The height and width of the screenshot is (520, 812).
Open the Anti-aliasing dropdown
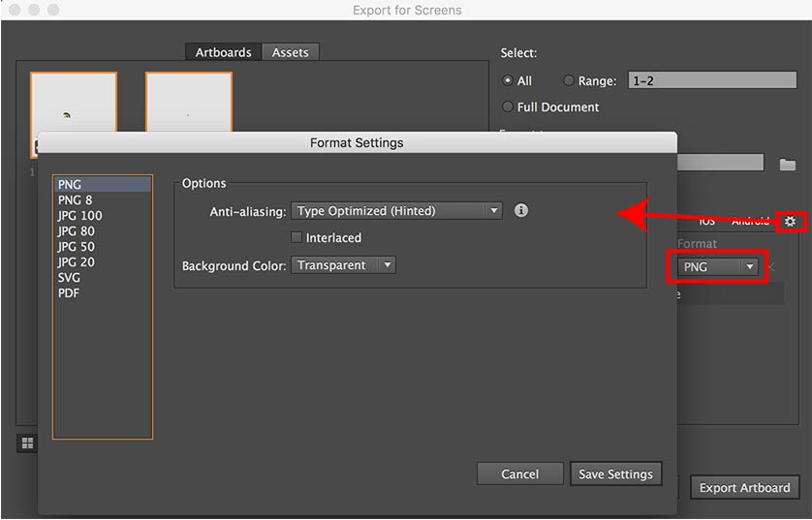(396, 210)
